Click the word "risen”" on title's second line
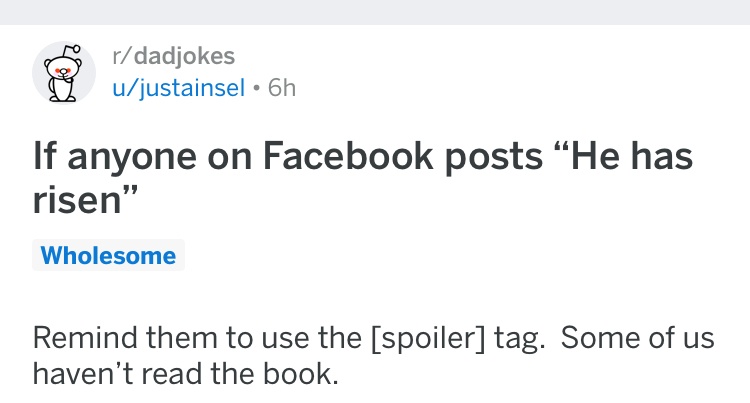This screenshot has height=403, width=750. (85, 200)
